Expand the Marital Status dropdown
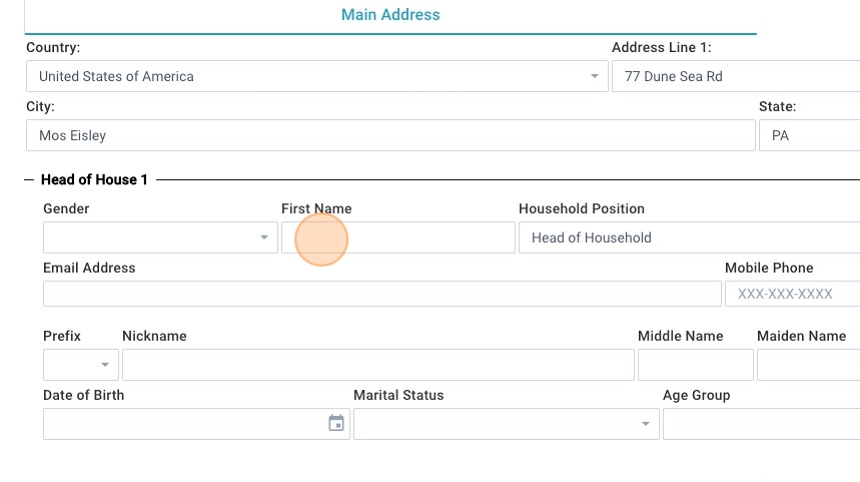The image size is (860, 482). click(644, 424)
